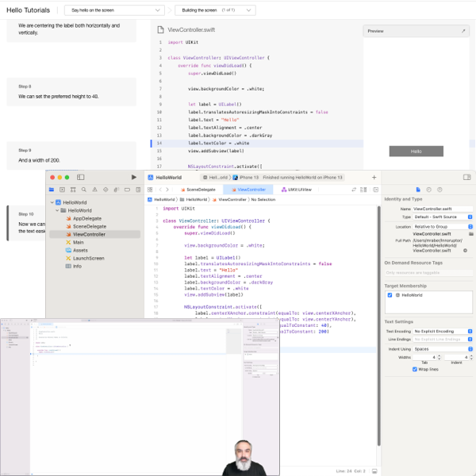Expand the tutorial Preview panel arrow
This screenshot has width=476, height=476.
pyautogui.click(x=463, y=31)
